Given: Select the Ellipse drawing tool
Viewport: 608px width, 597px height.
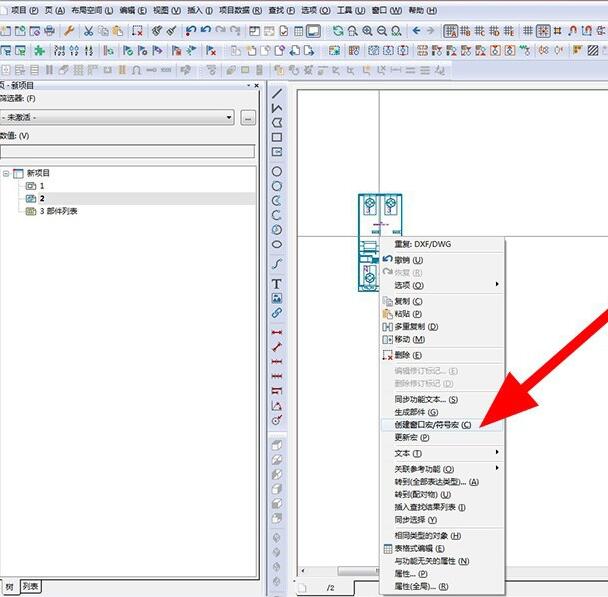Looking at the screenshot, I should pos(277,244).
